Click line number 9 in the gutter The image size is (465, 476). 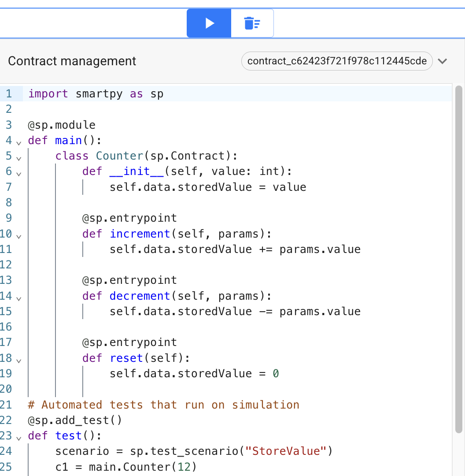[x=9, y=218]
